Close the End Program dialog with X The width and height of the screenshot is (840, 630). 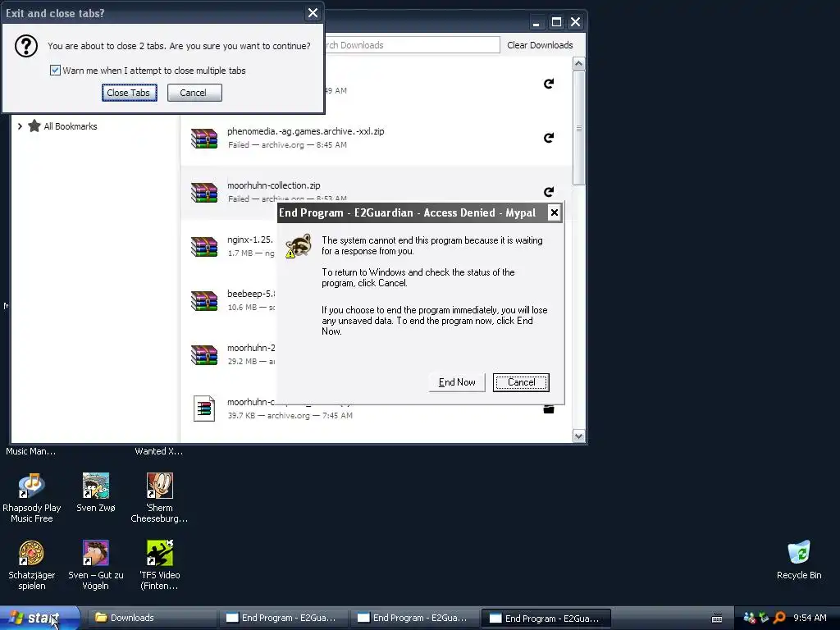pos(555,212)
